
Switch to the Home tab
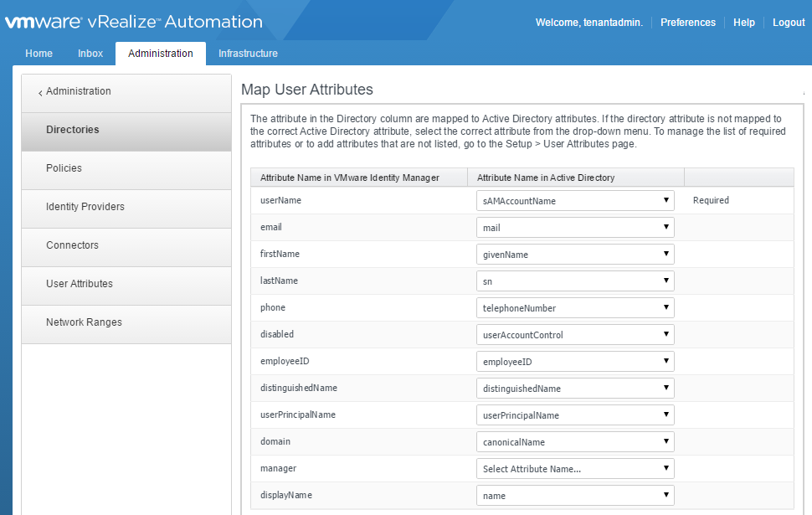click(x=39, y=54)
